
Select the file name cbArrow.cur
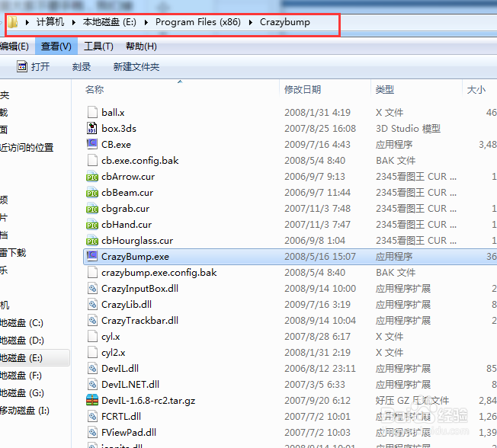pyautogui.click(x=128, y=177)
